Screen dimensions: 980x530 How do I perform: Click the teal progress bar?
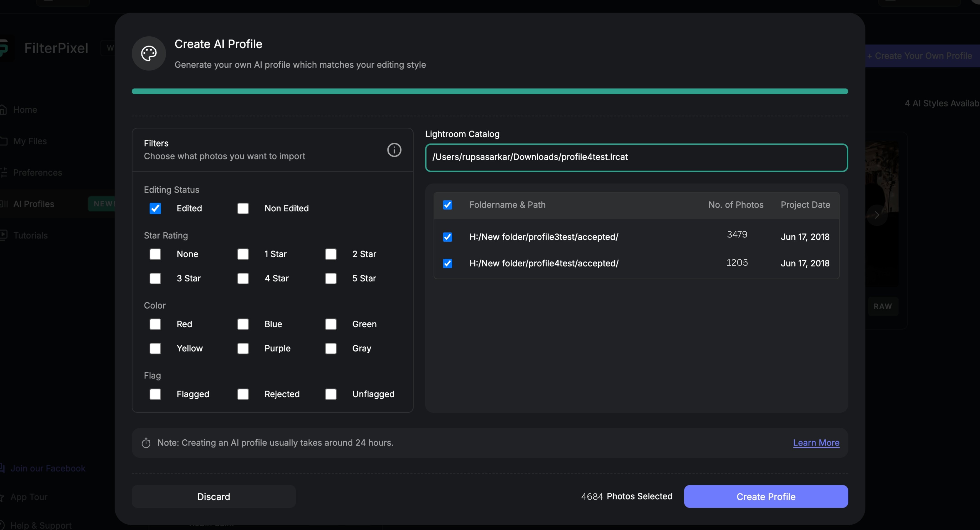(x=490, y=91)
